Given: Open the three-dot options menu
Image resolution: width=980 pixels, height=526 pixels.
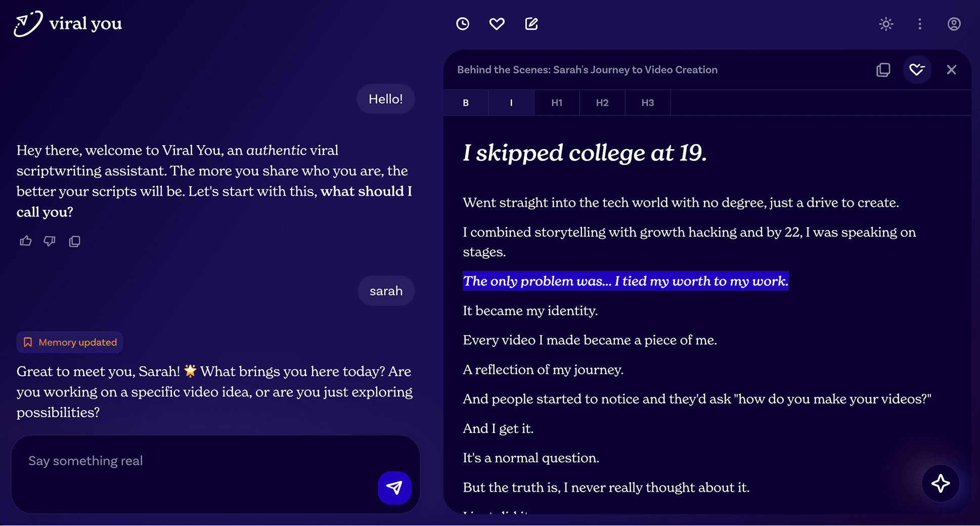Looking at the screenshot, I should point(920,24).
